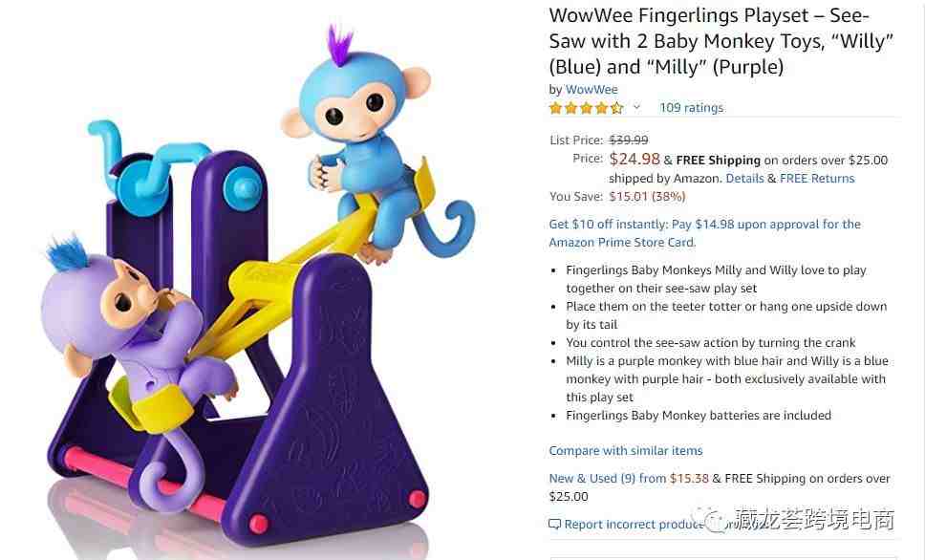
Task: Visit the WowWee brand link
Action: coord(592,90)
